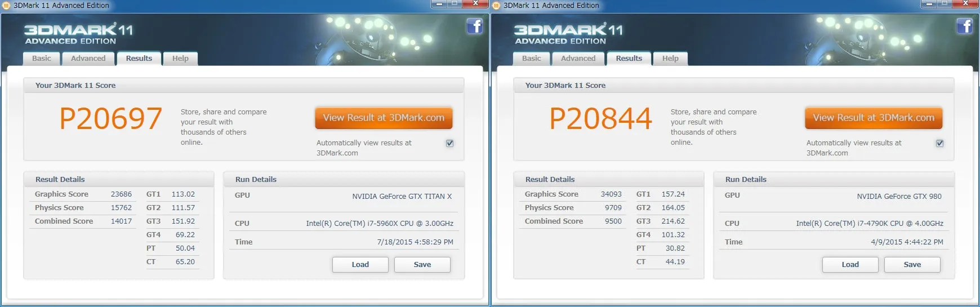Minimize the left 3DMark 11 window
Viewport: 980px width, 307px height.
click(x=440, y=3)
